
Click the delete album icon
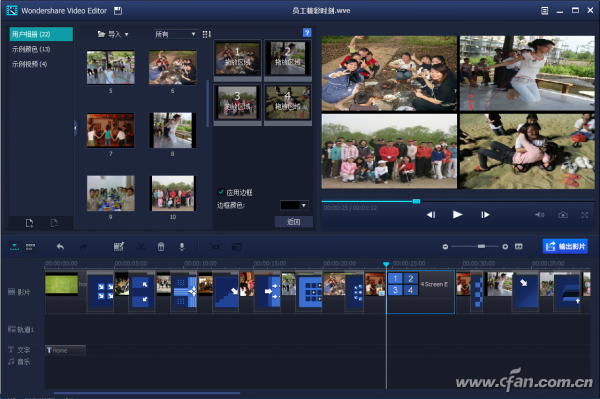(54, 223)
